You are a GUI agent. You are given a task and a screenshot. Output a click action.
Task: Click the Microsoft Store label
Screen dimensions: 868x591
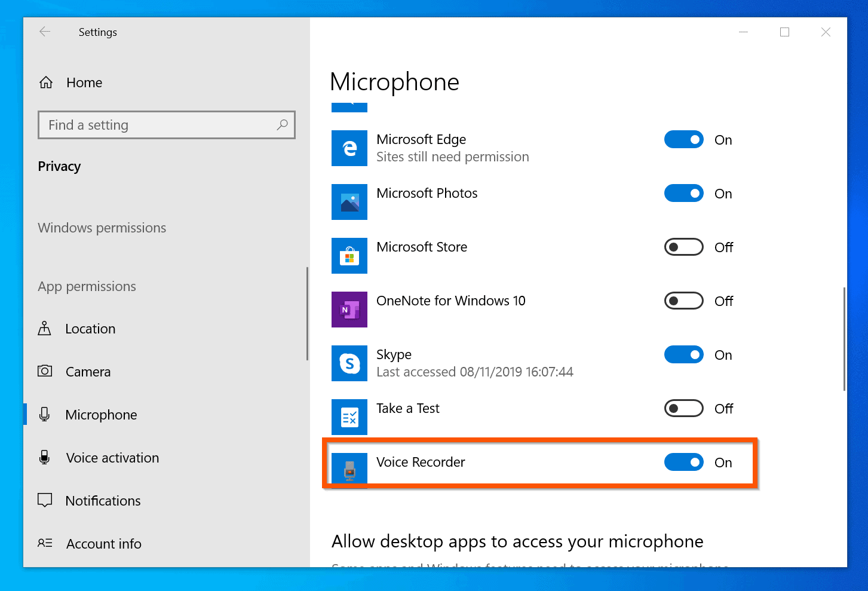(422, 247)
